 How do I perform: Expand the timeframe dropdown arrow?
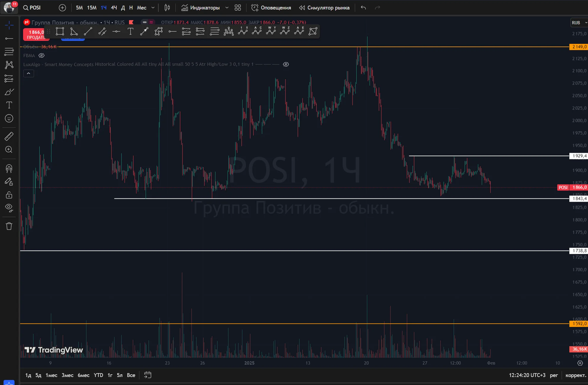[153, 8]
